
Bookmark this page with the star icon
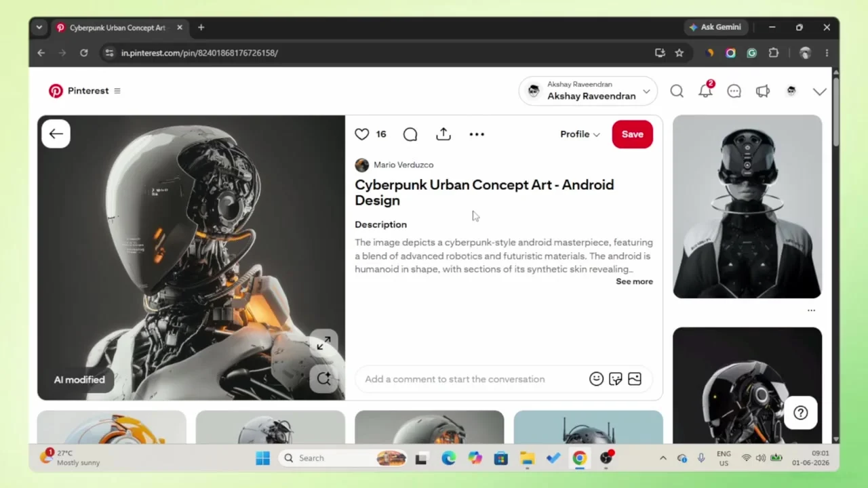click(x=679, y=53)
